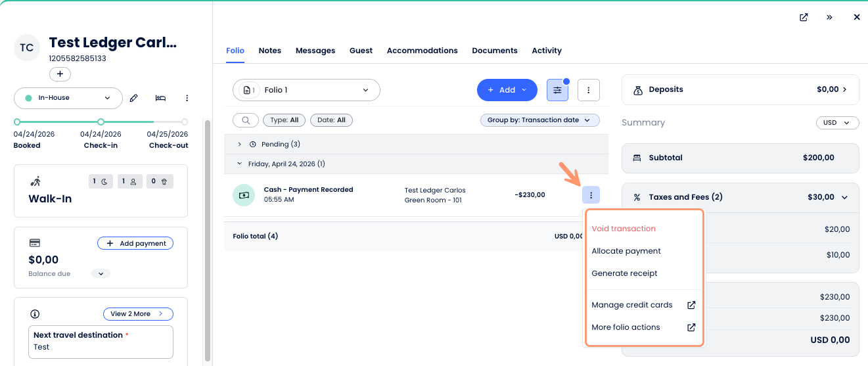Open the Folio 1 selector dropdown
This screenshot has height=366, width=868.
point(306,90)
